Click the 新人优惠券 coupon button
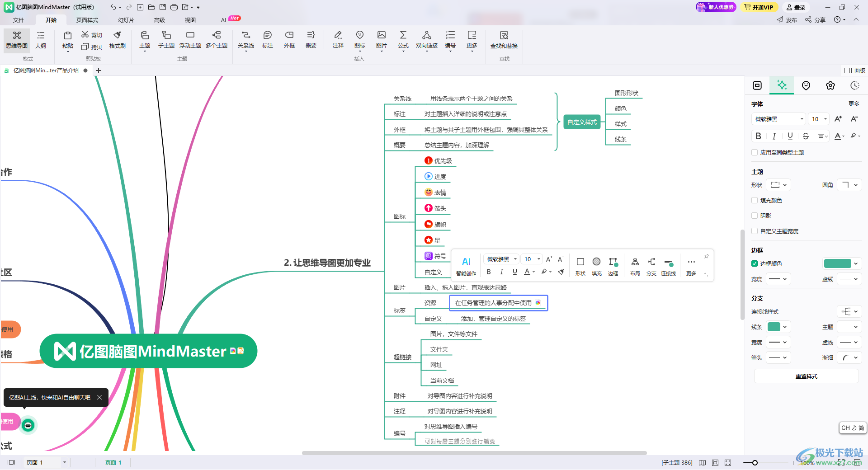Image resolution: width=868 pixels, height=470 pixels. 716,7
